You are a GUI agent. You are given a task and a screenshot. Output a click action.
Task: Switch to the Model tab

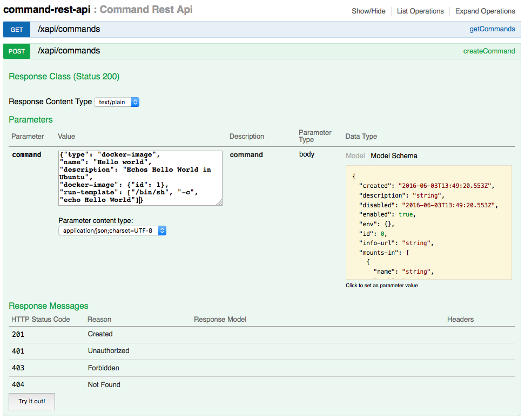355,155
